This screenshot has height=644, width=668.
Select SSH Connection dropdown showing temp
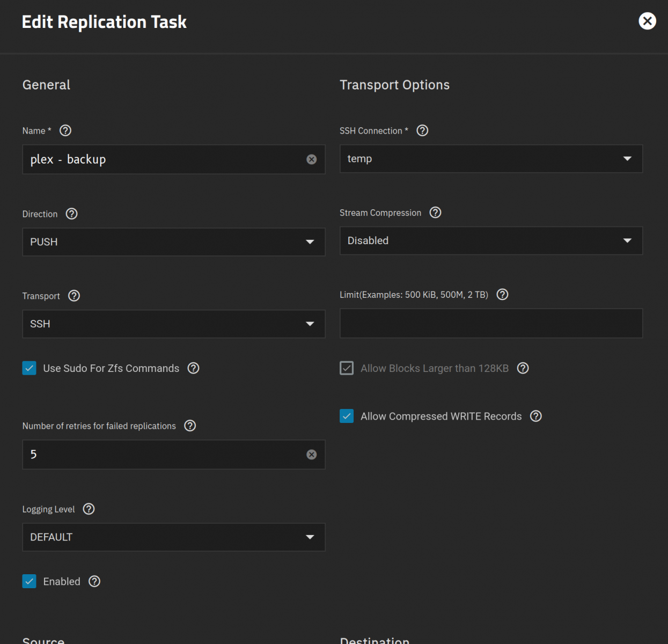click(x=491, y=159)
